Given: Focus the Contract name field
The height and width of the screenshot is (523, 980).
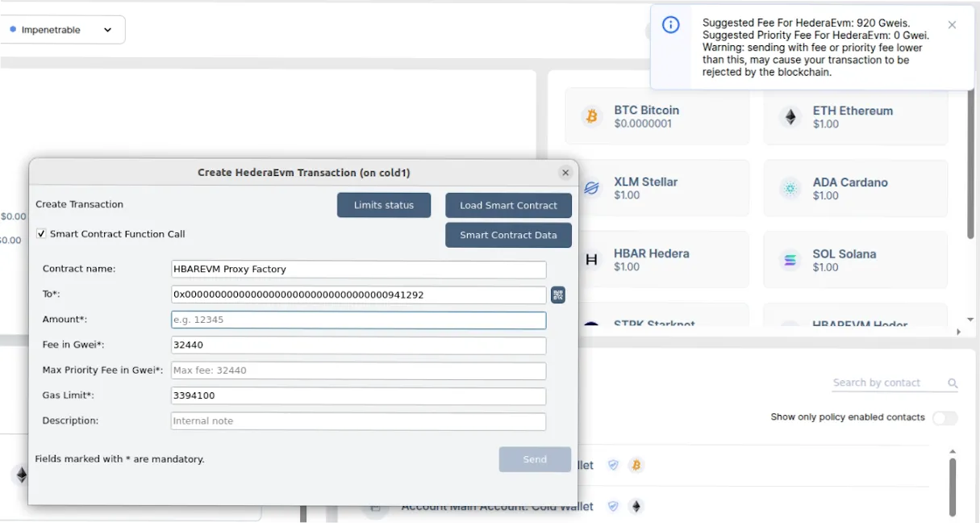Looking at the screenshot, I should (359, 270).
